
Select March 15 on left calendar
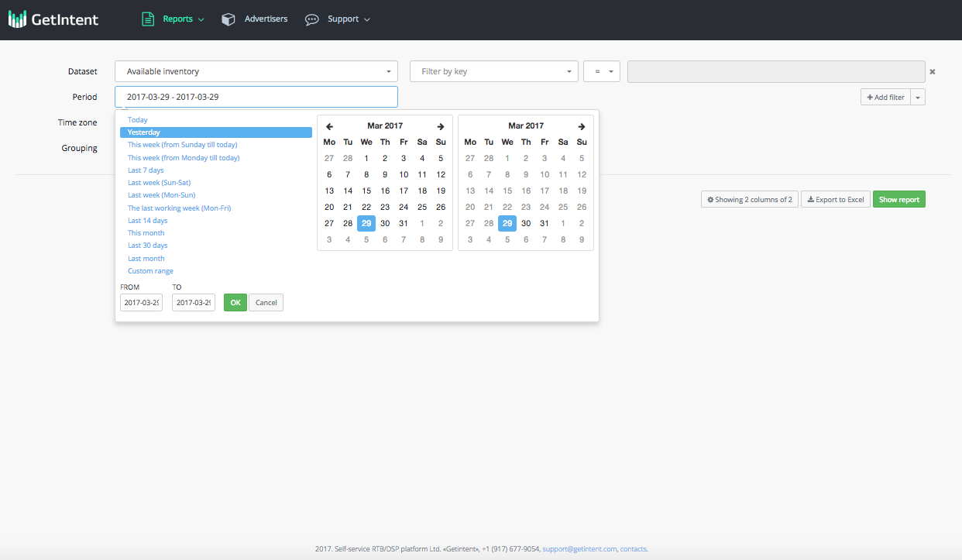(366, 191)
